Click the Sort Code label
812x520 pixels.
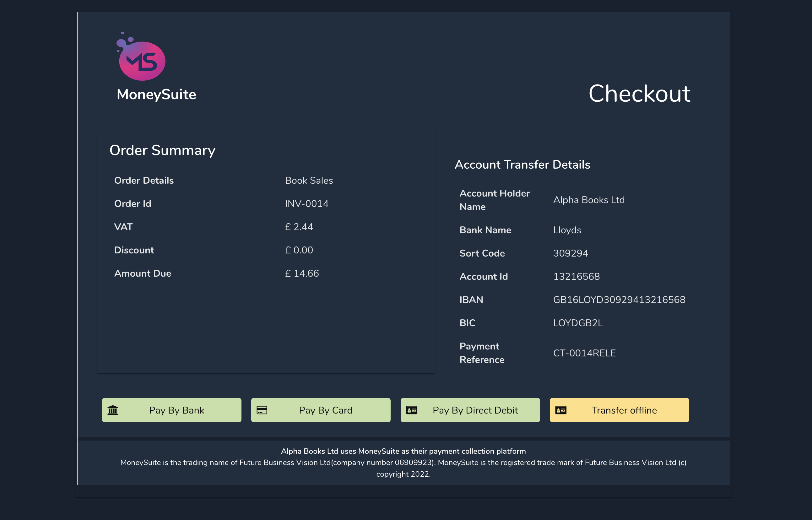(x=482, y=253)
